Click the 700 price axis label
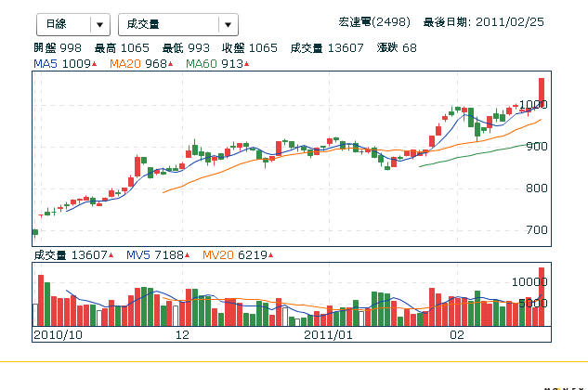Image resolution: width=588 pixels, height=390 pixels. tap(537, 230)
